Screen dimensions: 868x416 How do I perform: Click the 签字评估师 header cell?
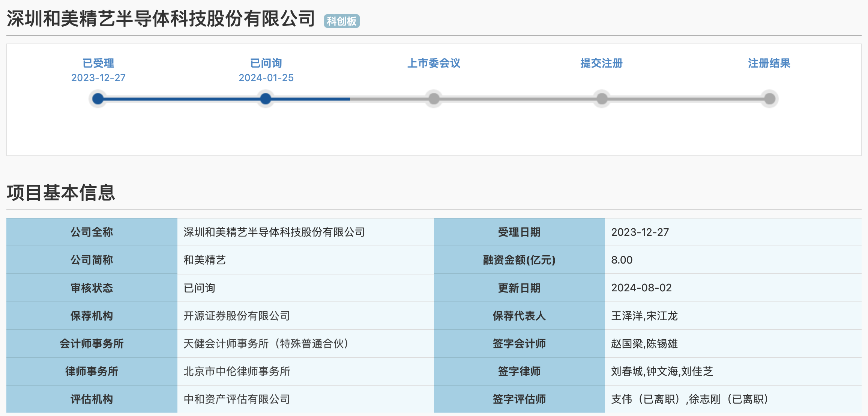(519, 399)
